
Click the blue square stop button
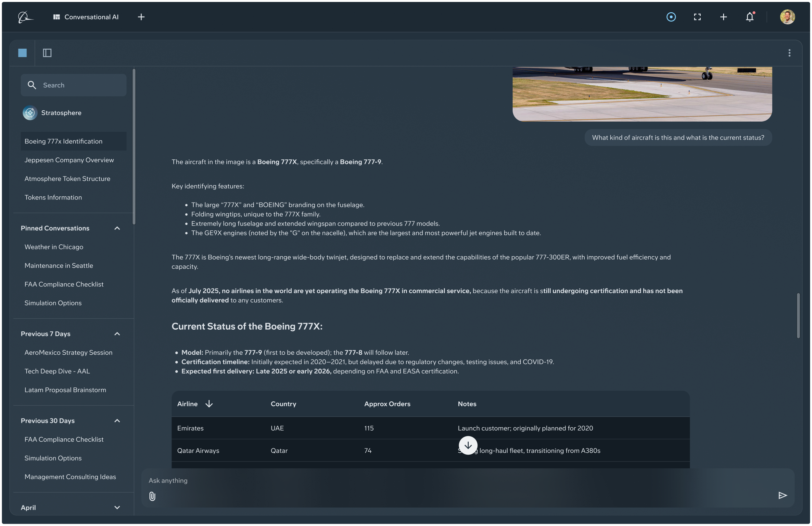point(22,53)
